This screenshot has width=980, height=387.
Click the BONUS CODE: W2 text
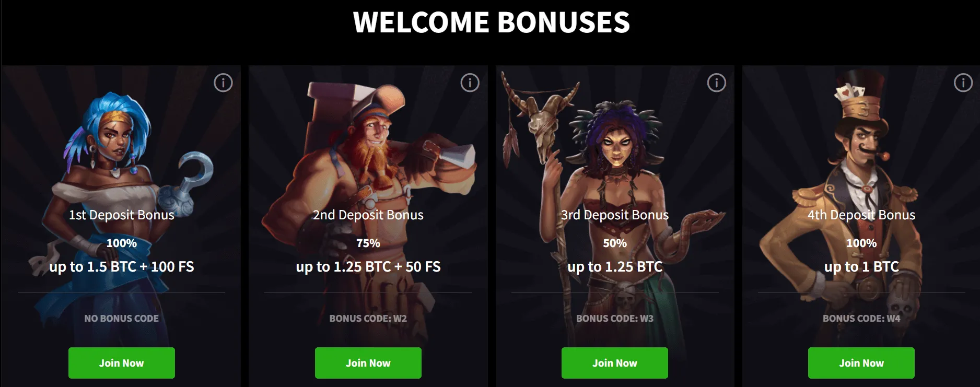[368, 318]
